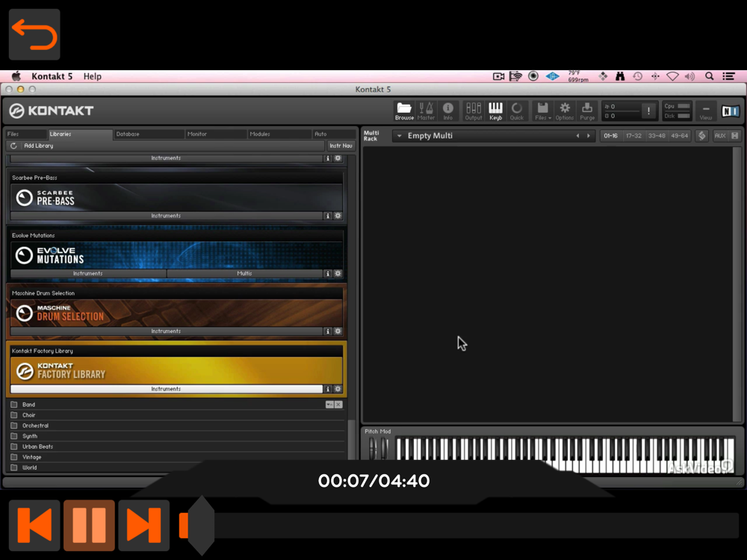Switch to the Files tab
747x560 pixels.
[x=26, y=134]
